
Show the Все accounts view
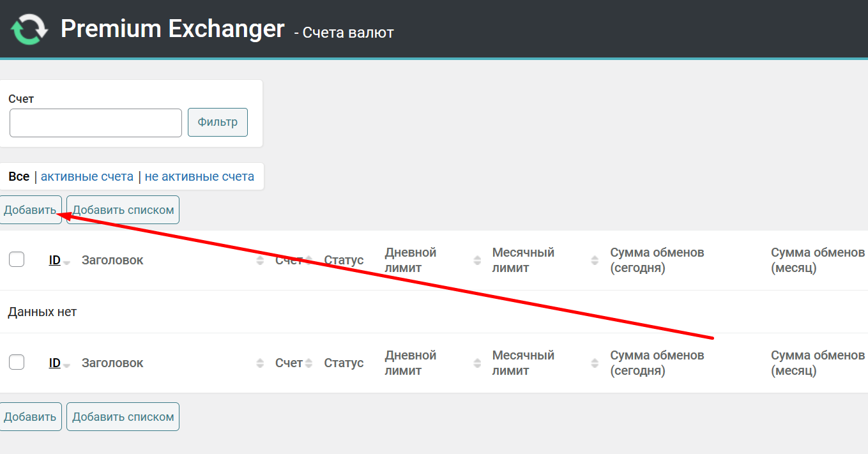pyautogui.click(x=19, y=177)
